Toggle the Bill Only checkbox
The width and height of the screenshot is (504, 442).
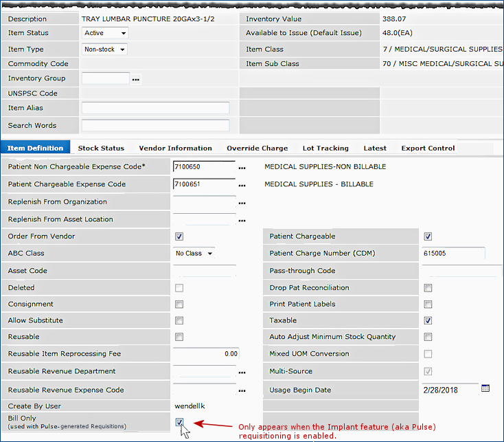[x=179, y=422]
